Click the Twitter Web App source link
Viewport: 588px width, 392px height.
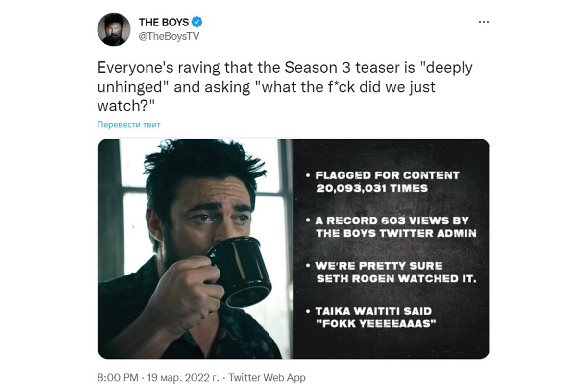pyautogui.click(x=267, y=378)
